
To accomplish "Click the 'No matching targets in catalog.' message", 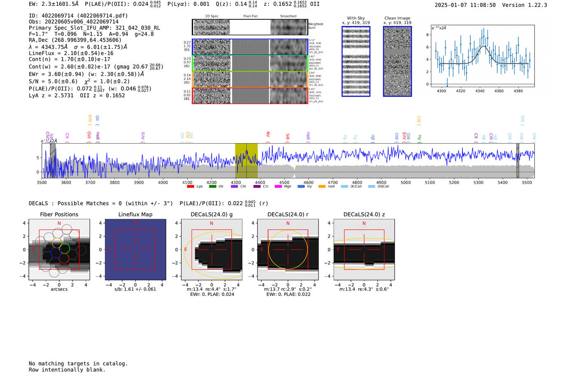I will tap(78, 364).
